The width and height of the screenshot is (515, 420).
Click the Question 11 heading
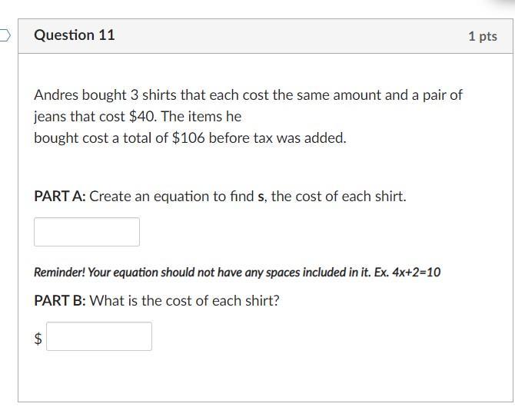point(75,35)
